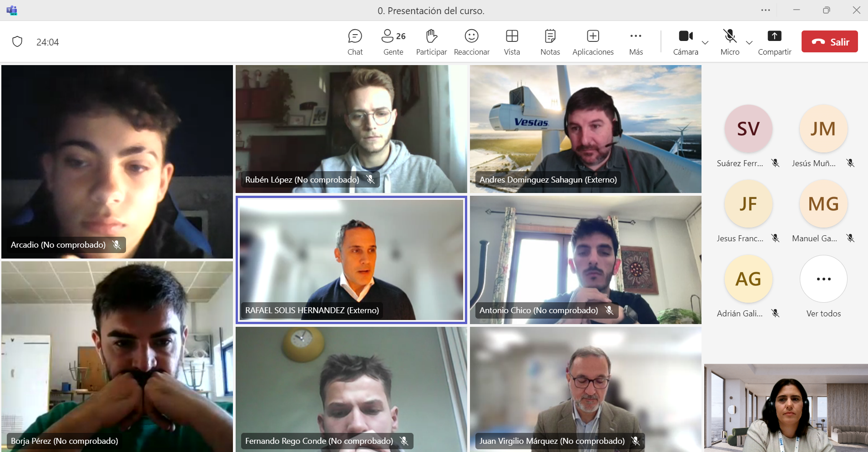The image size is (868, 452).
Task: Expand the microphone options arrow
Action: tap(749, 42)
